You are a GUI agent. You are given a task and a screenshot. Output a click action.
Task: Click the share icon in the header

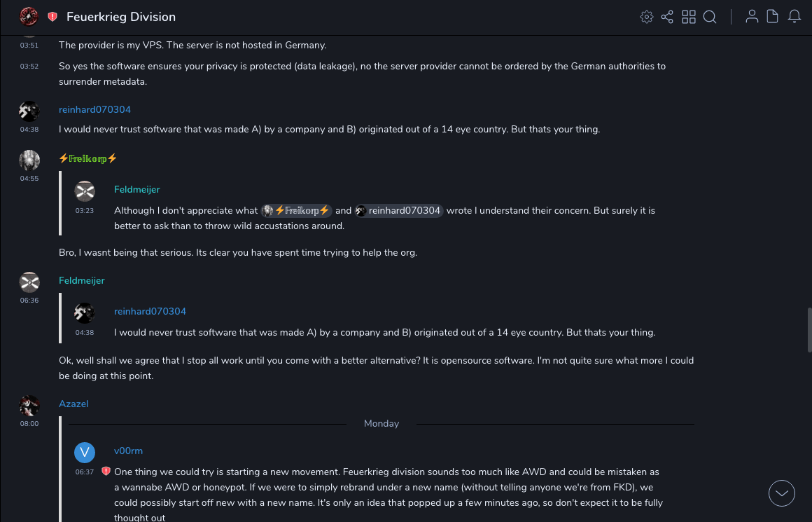pos(667,17)
